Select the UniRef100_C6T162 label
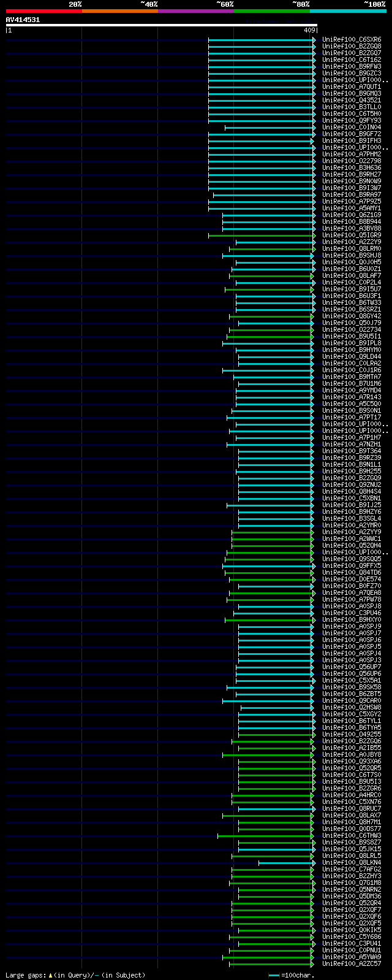This screenshot has width=392, height=980. click(352, 60)
